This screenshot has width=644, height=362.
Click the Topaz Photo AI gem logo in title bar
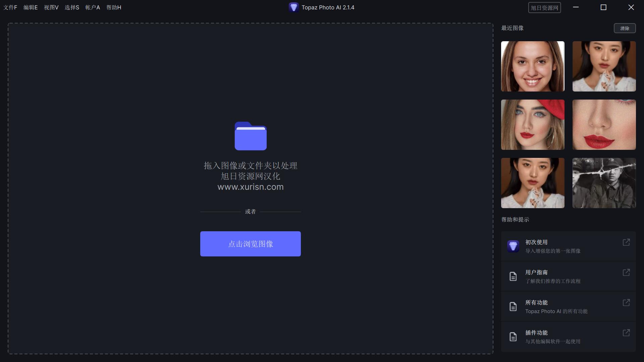[x=294, y=7]
